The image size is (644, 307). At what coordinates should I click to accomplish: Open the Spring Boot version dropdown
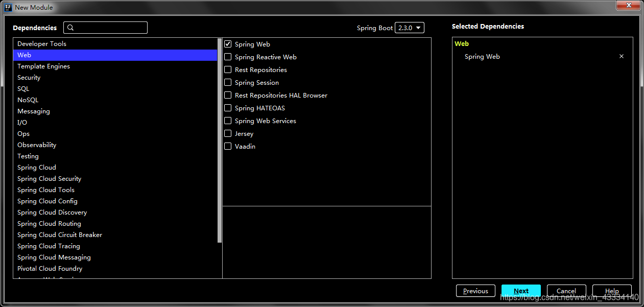coord(410,28)
